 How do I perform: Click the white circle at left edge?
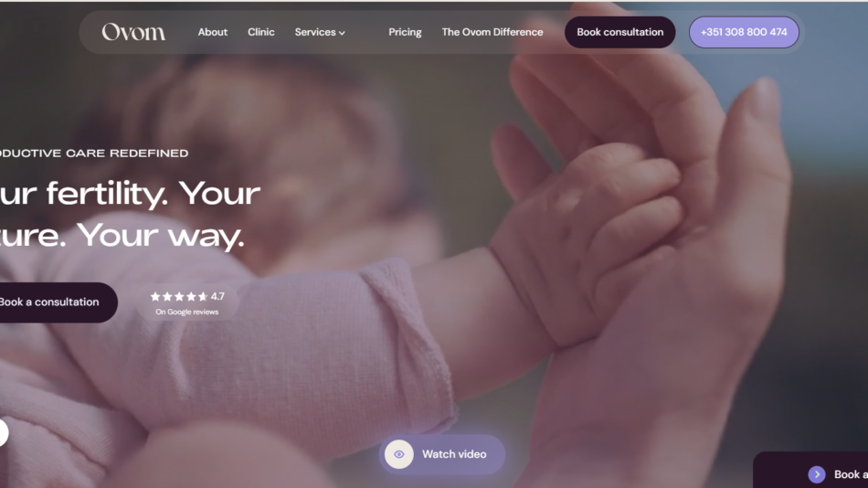click(x=4, y=432)
